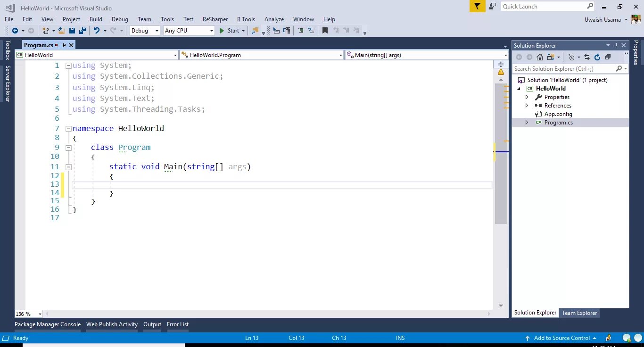Image resolution: width=644 pixels, height=347 pixels.
Task: Expand the References node in Solution Explorer
Action: [527, 106]
